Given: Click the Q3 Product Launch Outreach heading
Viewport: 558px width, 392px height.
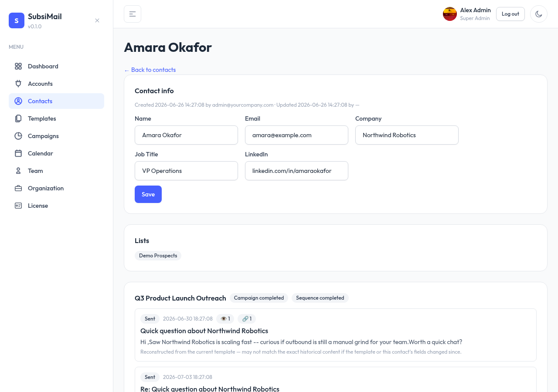Looking at the screenshot, I should pyautogui.click(x=180, y=298).
